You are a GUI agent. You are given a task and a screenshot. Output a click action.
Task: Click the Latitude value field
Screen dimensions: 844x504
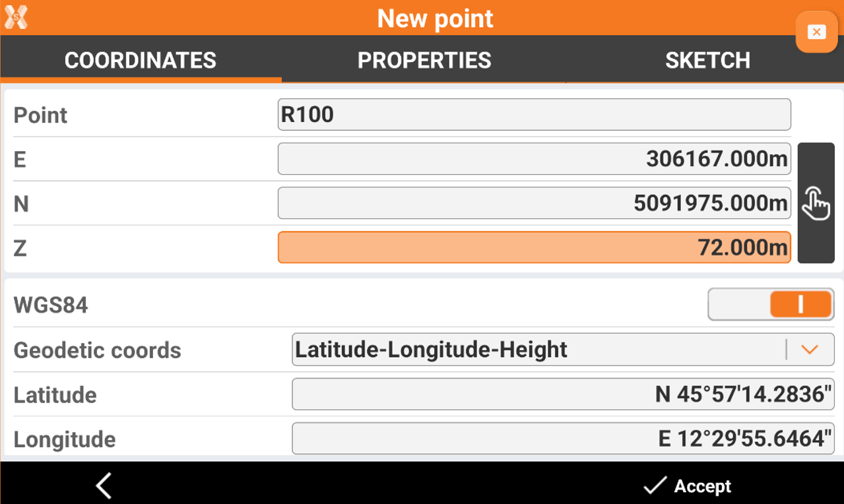[x=563, y=394]
